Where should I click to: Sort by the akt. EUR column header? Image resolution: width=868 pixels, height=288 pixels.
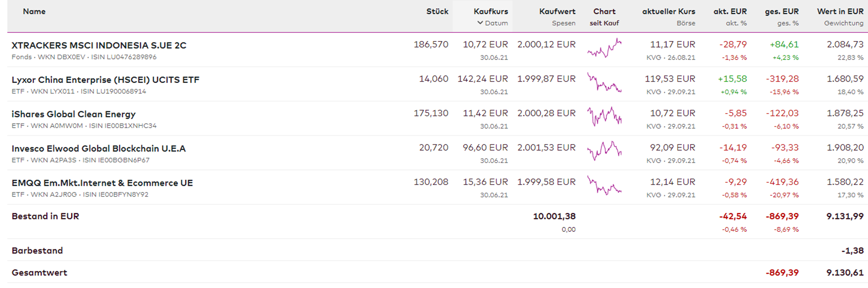(x=730, y=11)
